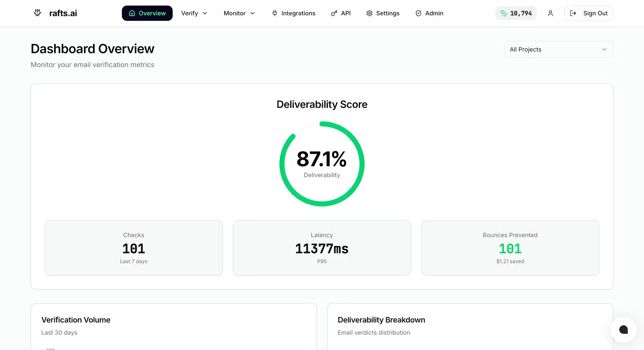Screen dimensions: 644x350
Task: Click the rafts.ai hand logo
Action: click(x=37, y=13)
